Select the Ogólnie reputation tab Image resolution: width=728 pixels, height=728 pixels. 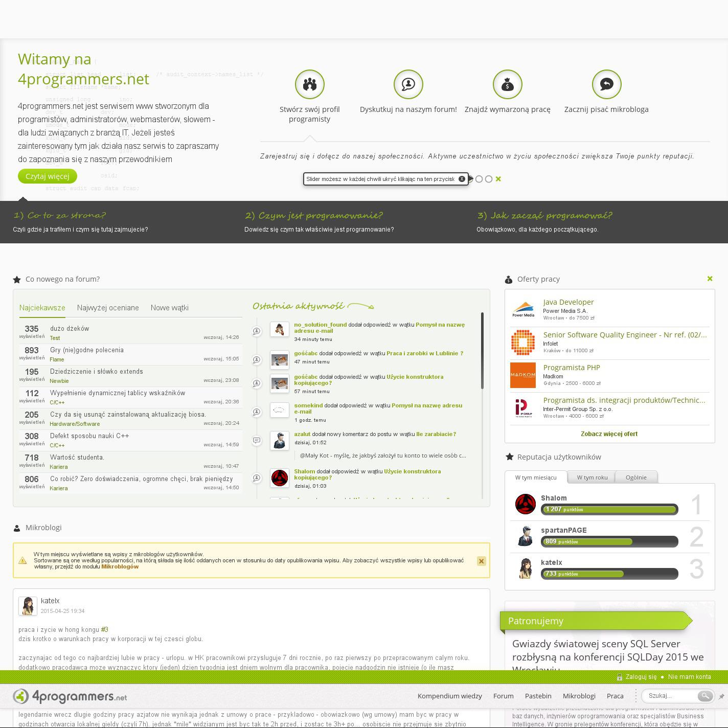coord(636,477)
